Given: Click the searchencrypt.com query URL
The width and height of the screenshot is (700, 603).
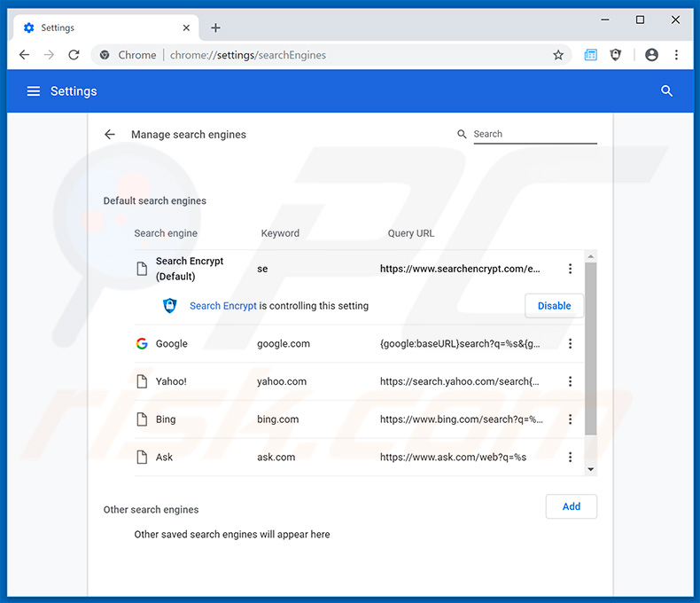Looking at the screenshot, I should [460, 269].
